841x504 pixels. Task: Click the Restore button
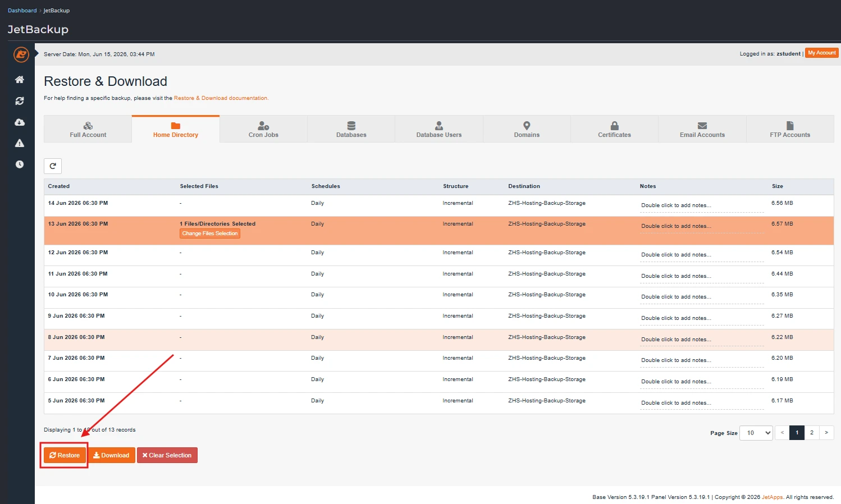[65, 455]
